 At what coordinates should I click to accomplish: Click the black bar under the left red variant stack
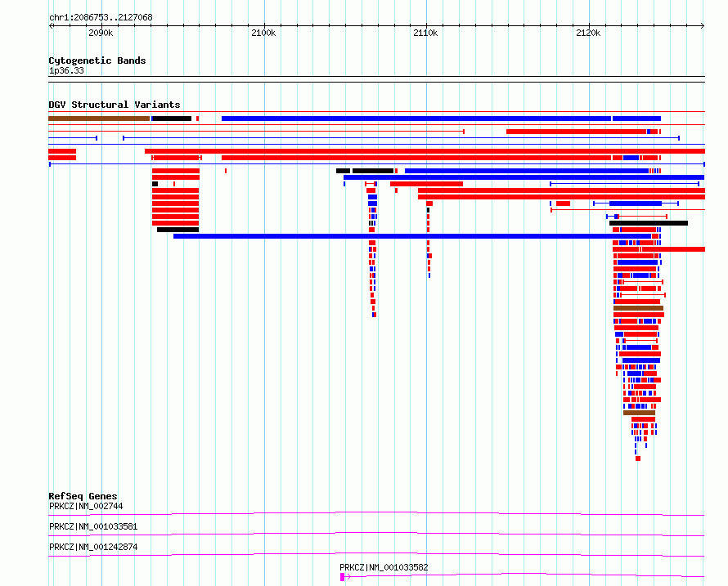coord(178,230)
